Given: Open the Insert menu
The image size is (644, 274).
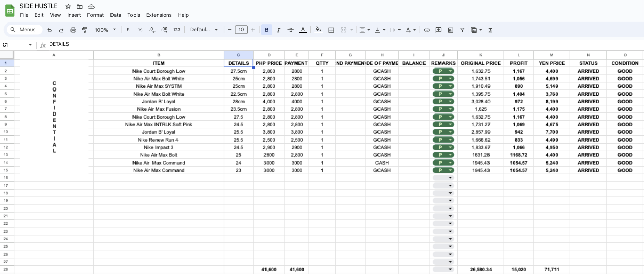Looking at the screenshot, I should (x=74, y=15).
